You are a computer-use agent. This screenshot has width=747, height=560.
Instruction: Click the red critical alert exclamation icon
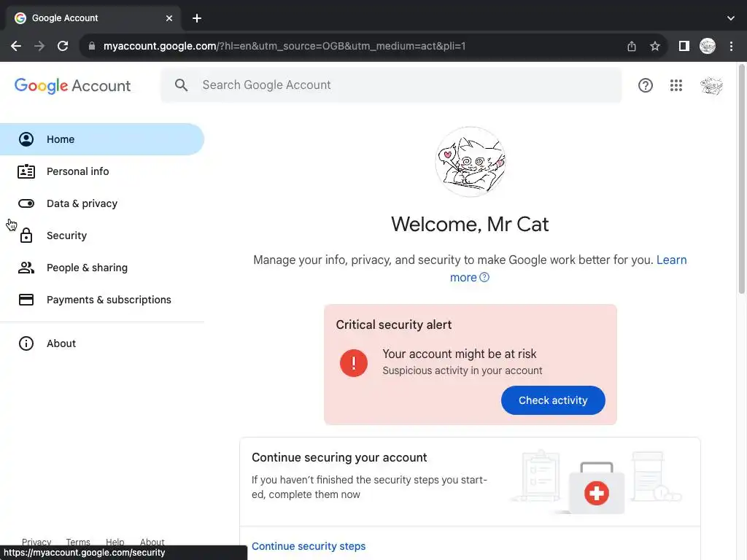[x=354, y=363]
